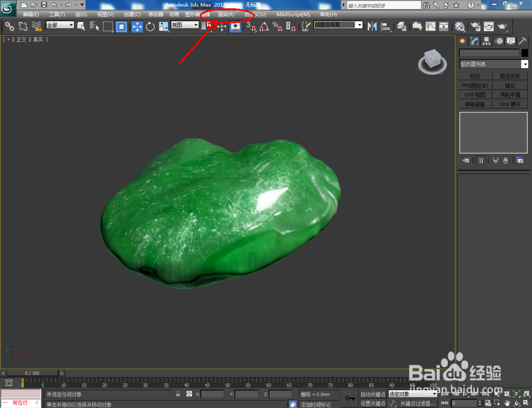Activate the Select and Scale tool

click(163, 27)
